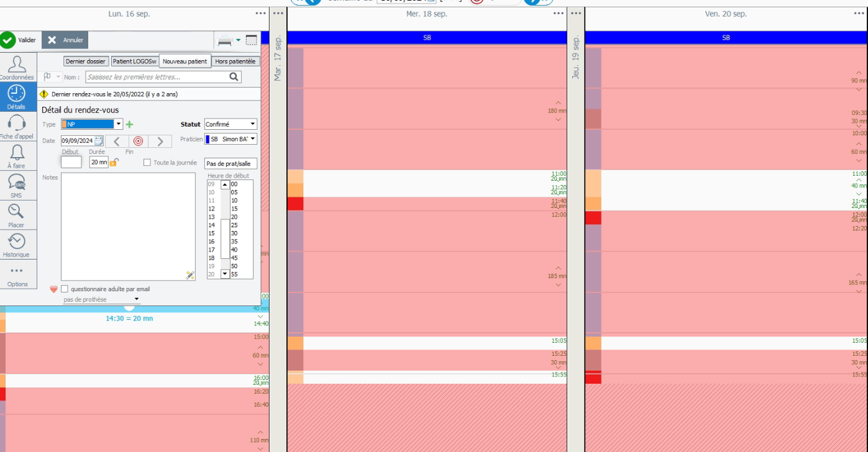Click the red target today icon in form
This screenshot has width=868, height=452.
pos(138,141)
